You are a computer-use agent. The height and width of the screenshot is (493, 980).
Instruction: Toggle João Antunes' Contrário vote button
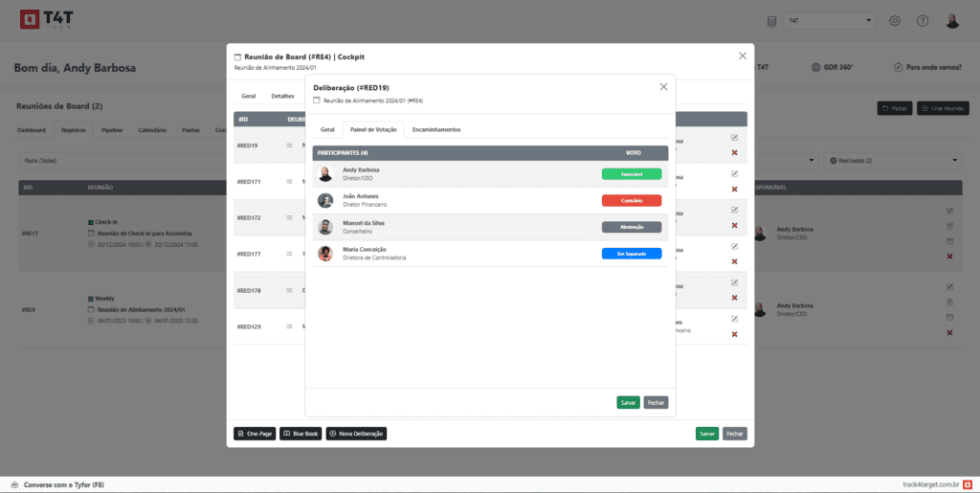(632, 200)
